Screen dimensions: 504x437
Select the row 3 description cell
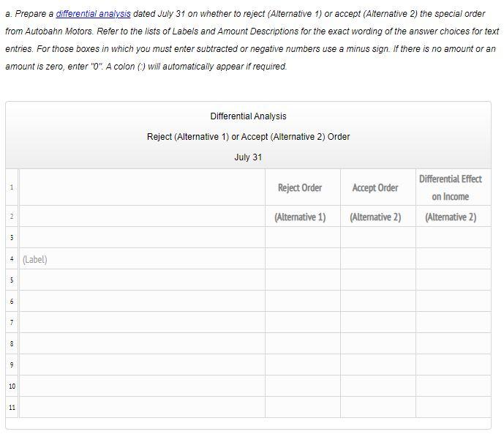click(142, 238)
